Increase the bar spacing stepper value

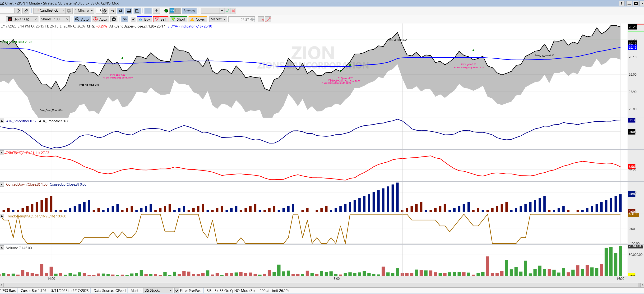click(x=105, y=9)
